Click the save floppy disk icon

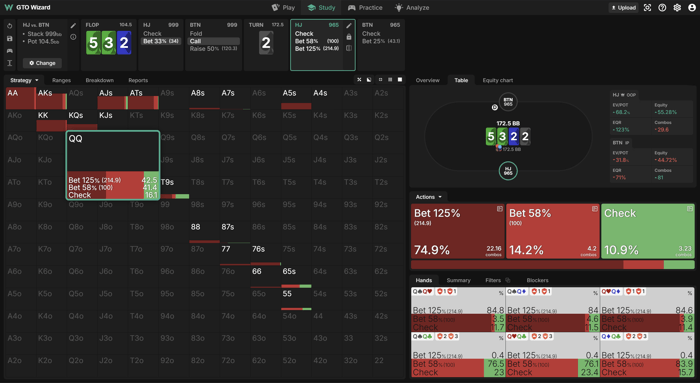pos(10,38)
